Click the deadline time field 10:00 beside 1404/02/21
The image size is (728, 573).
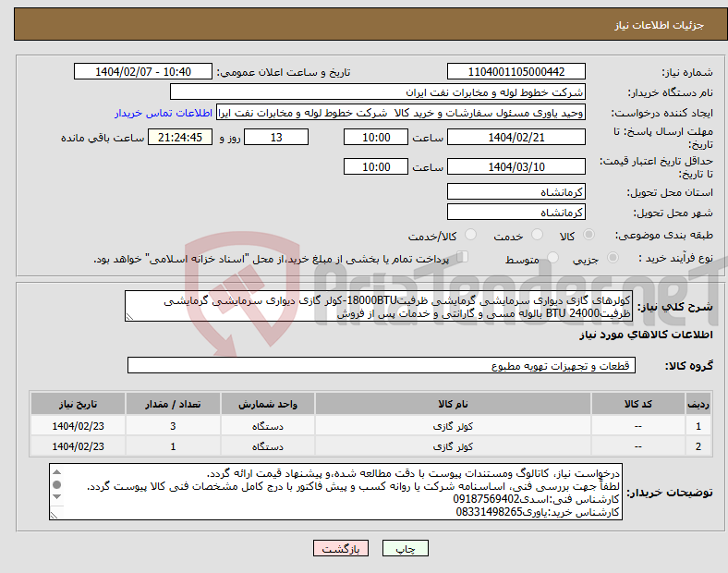point(376,137)
